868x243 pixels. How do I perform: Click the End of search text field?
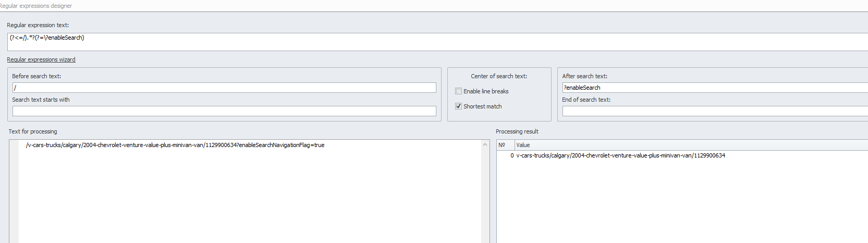[x=715, y=111]
